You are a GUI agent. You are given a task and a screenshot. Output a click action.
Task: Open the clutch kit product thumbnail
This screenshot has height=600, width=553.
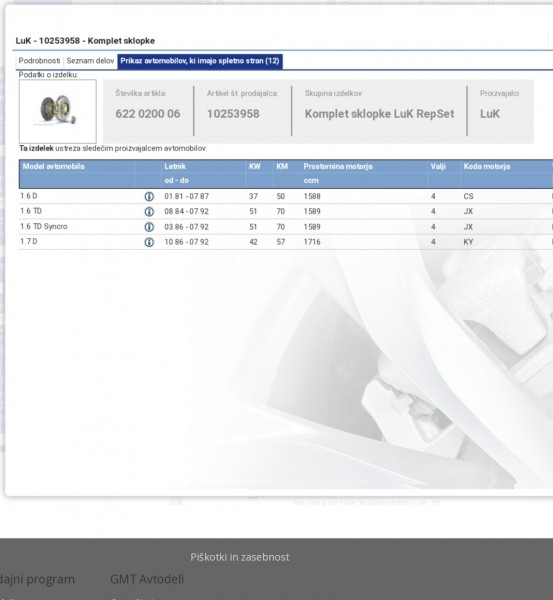(58, 111)
